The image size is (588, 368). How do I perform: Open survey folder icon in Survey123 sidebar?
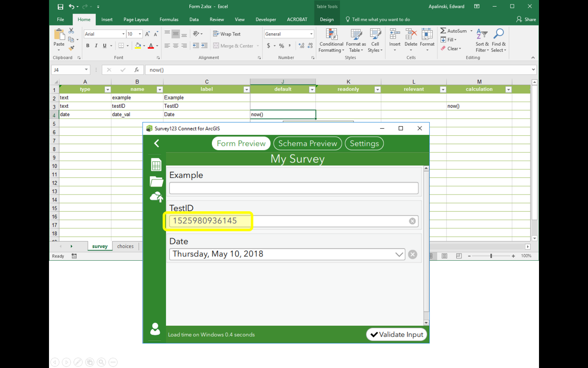[x=156, y=181]
